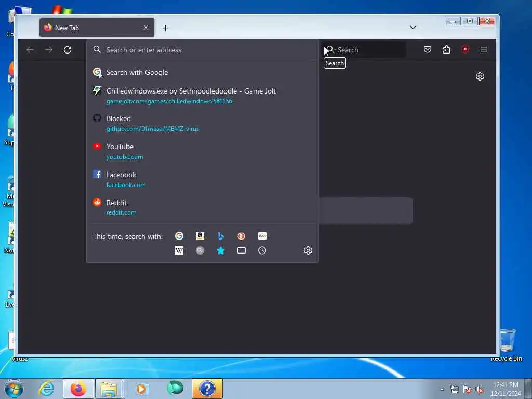532x399 pixels.
Task: Open network status tray icon
Action: 454,389
